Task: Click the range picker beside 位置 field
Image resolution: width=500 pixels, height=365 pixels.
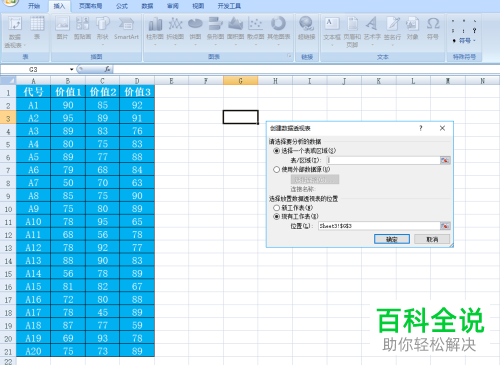Action: tap(445, 226)
